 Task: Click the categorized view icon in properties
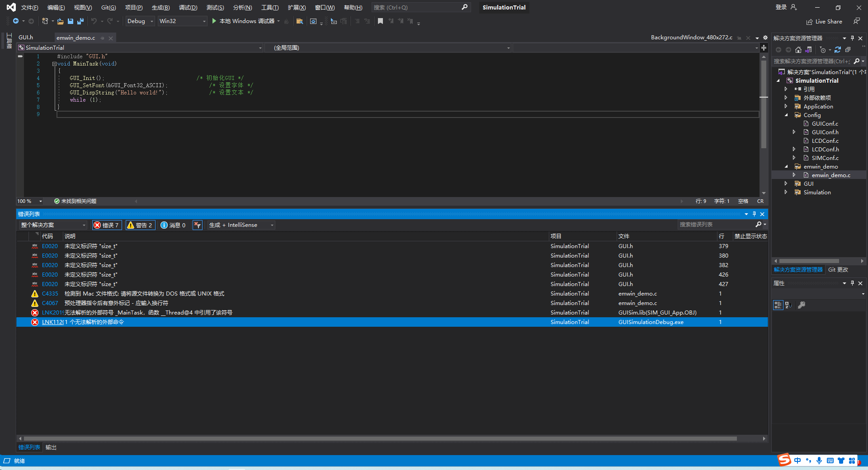point(778,305)
